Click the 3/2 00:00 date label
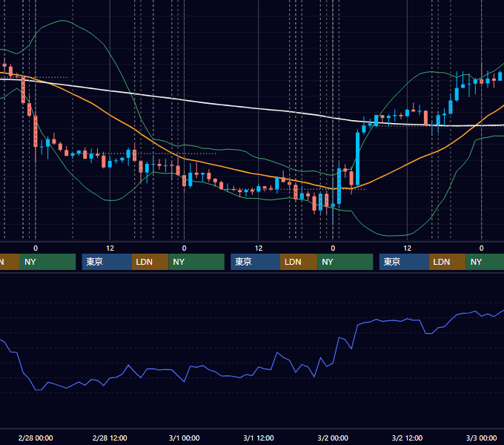 (333, 438)
